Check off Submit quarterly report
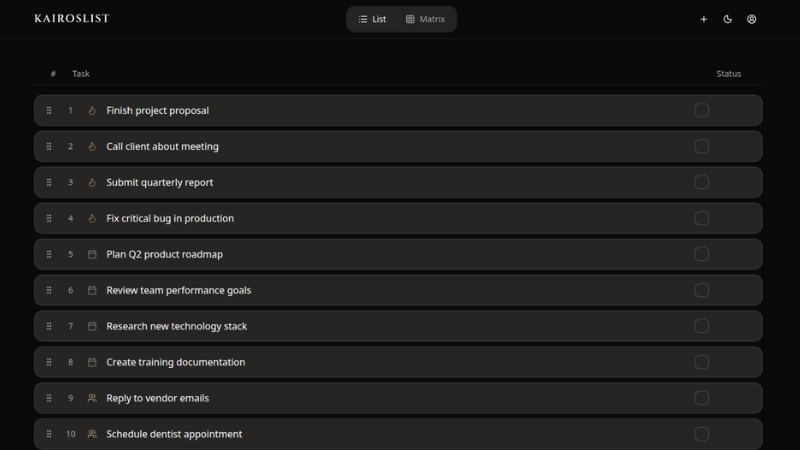The width and height of the screenshot is (800, 450). click(702, 183)
